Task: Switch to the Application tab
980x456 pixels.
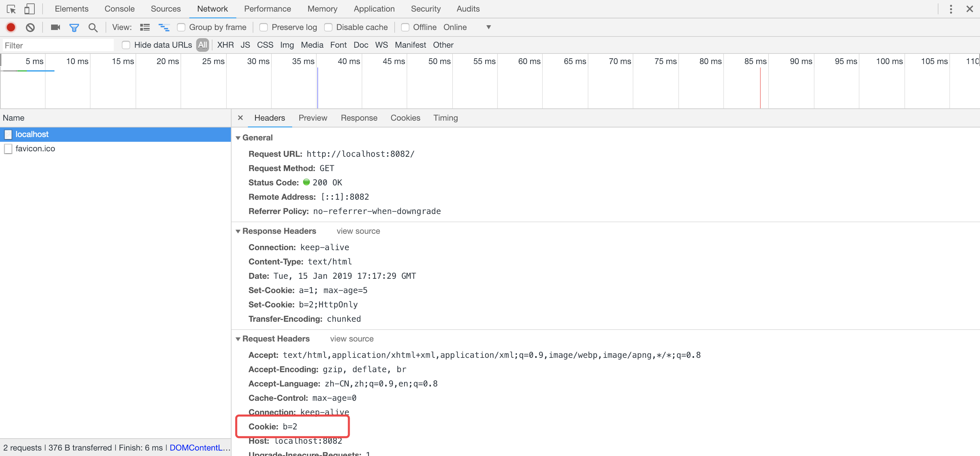Action: (374, 9)
